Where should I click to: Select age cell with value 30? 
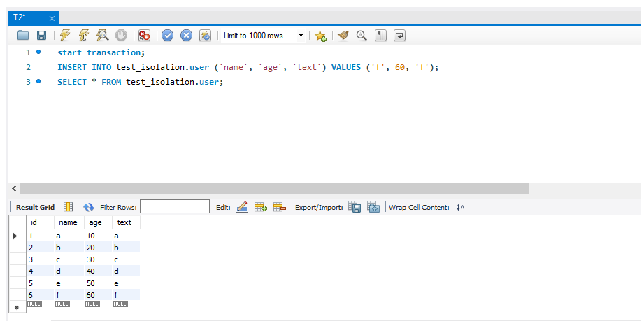[x=98, y=259]
